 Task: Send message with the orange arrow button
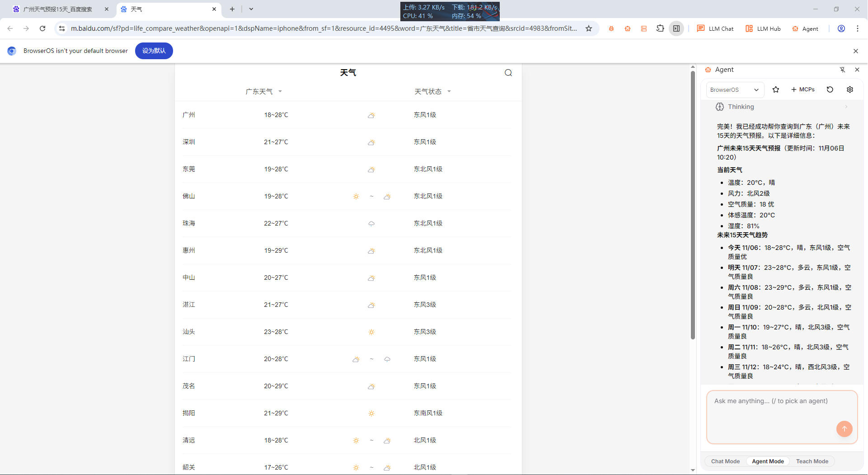(x=844, y=428)
